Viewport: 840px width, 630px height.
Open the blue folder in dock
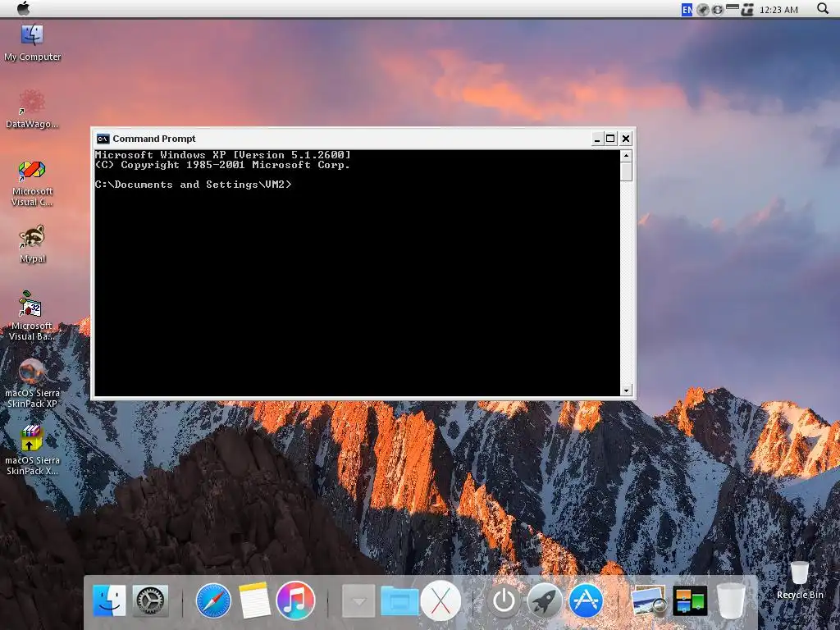tap(399, 600)
